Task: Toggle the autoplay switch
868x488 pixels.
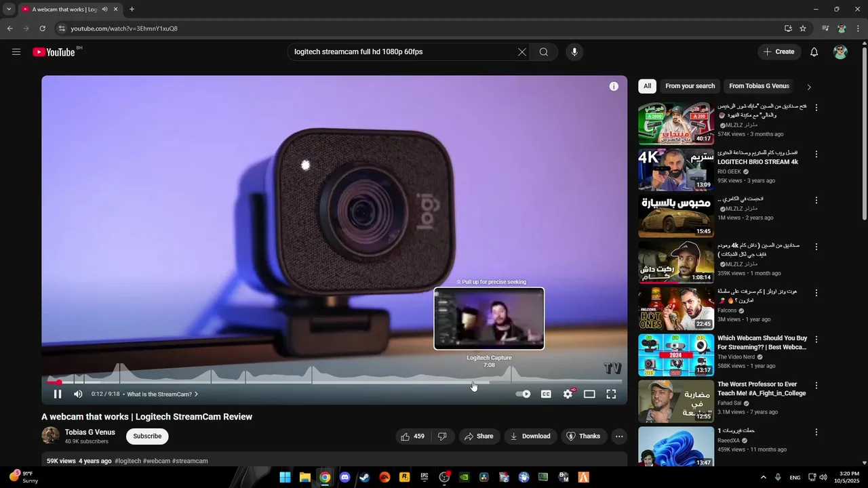Action: pos(523,394)
